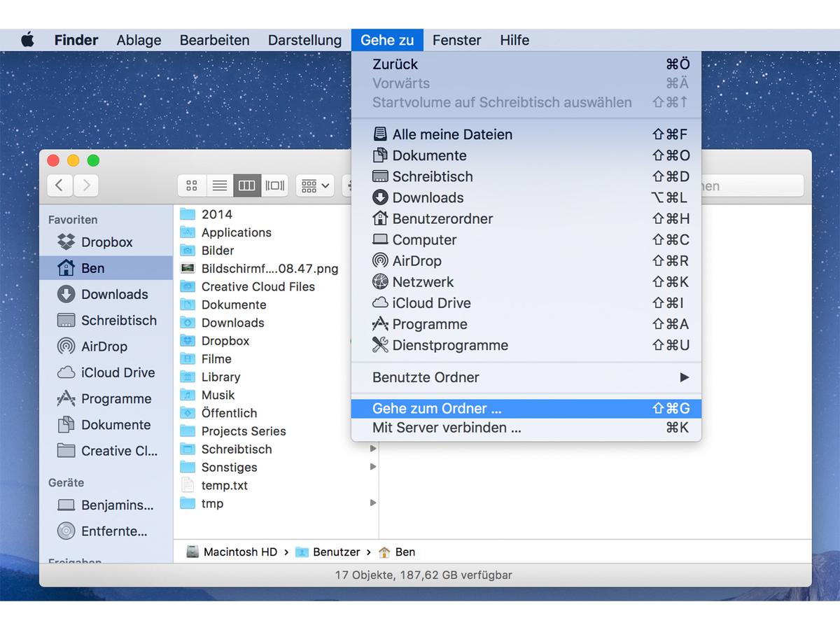
Task: Open AirDrop from the sidebar
Action: click(103, 346)
